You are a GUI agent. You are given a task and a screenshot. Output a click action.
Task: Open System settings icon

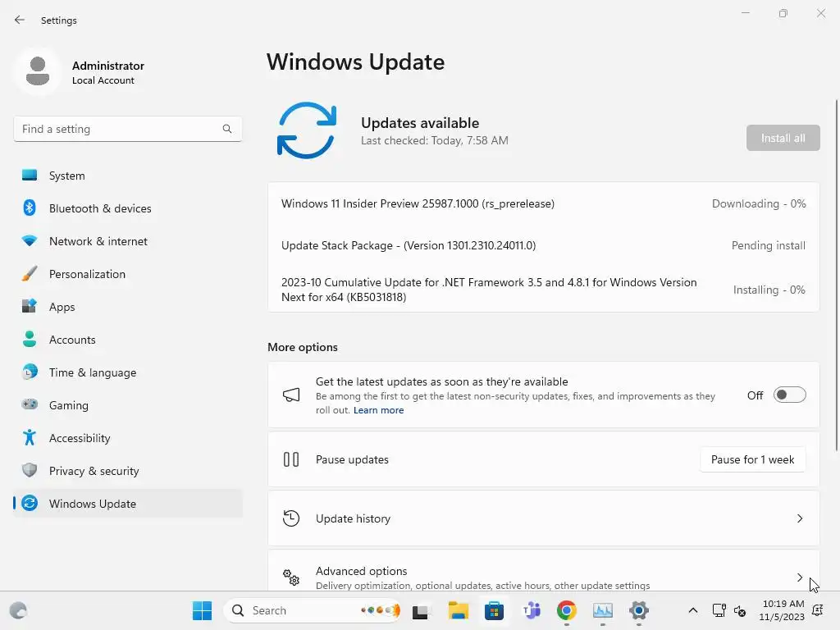[30, 176]
